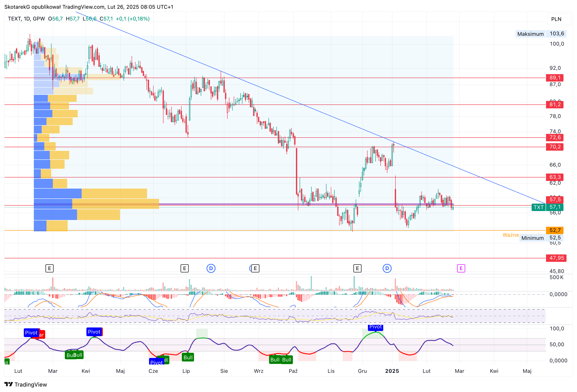Click the Paź month label on the time axis
Image resolution: width=577 pixels, height=392 pixels.
click(x=293, y=371)
